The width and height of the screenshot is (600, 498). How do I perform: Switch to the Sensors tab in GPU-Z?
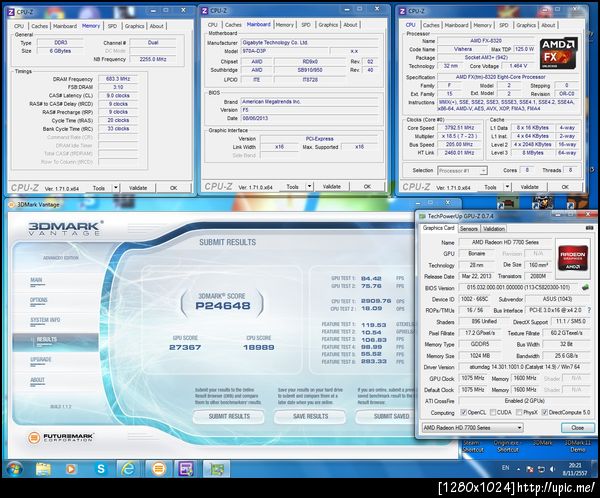click(469, 229)
